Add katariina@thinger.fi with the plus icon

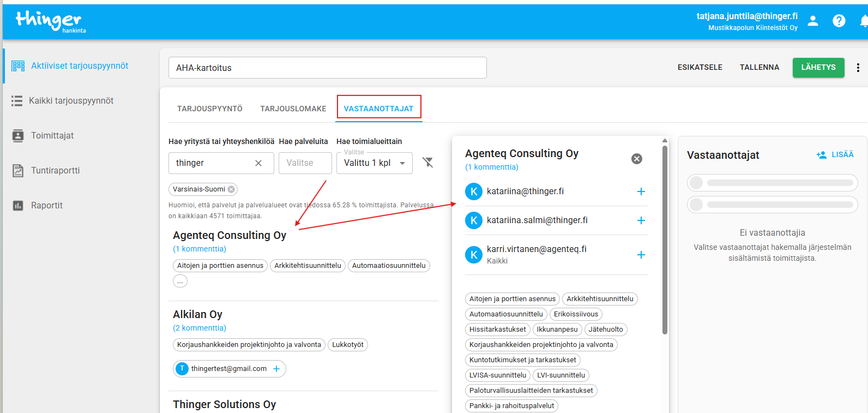pos(641,191)
